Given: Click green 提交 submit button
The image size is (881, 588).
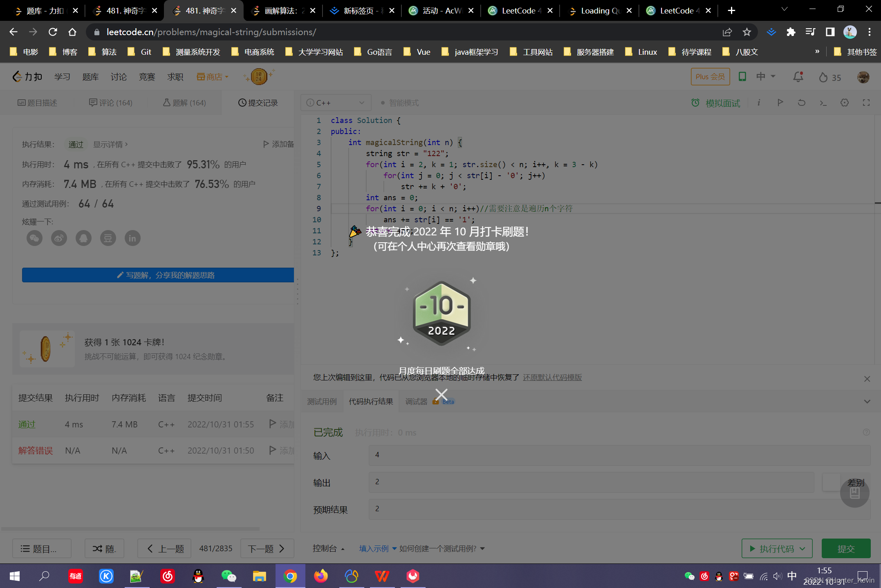Looking at the screenshot, I should [x=845, y=549].
